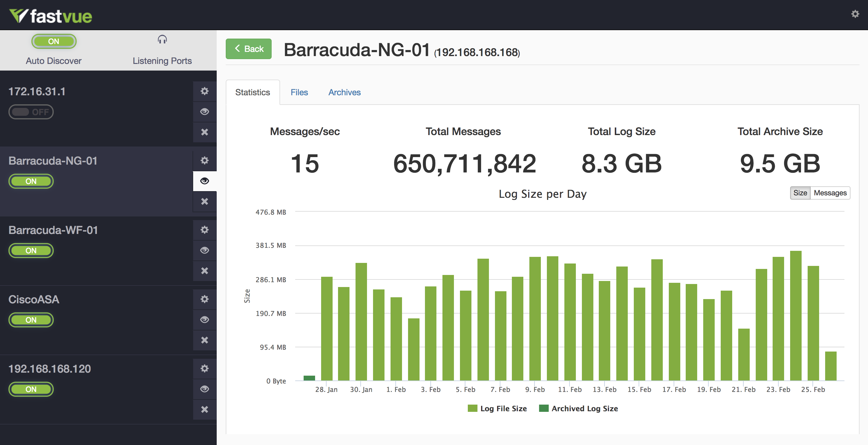Select the Statistics tab
This screenshot has width=868, height=445.
(x=253, y=92)
